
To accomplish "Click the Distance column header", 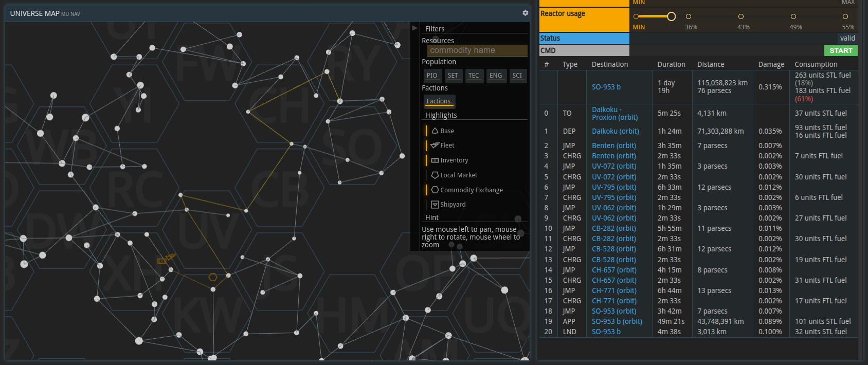I will click(x=711, y=64).
